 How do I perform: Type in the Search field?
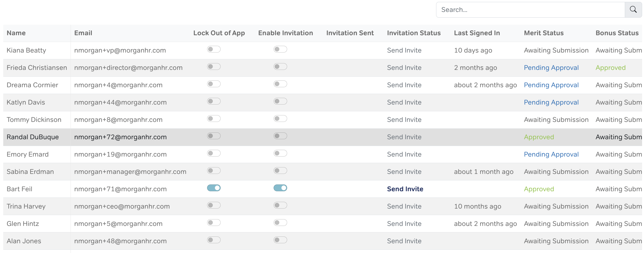pyautogui.click(x=530, y=10)
